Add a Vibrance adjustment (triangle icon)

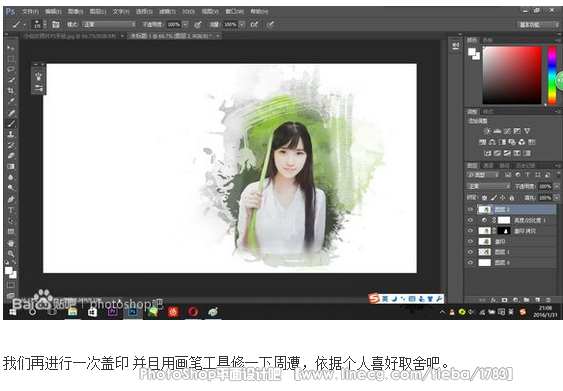coord(527,131)
